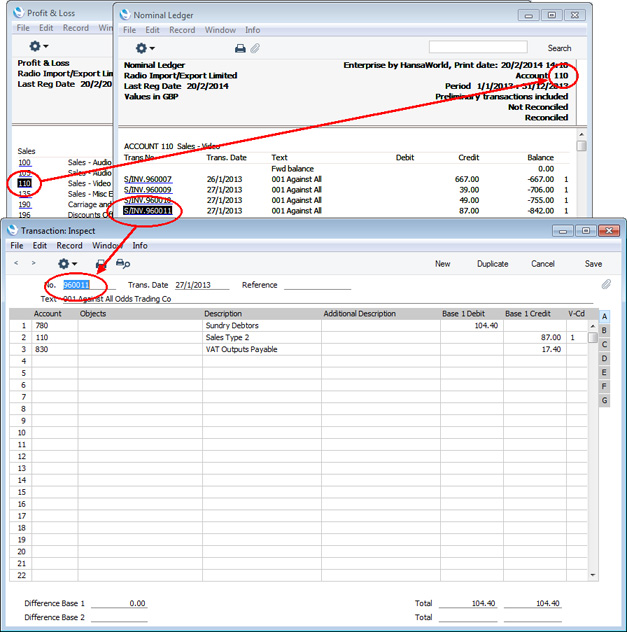Switch to flip F tab
The width and height of the screenshot is (627, 632).
[x=604, y=387]
